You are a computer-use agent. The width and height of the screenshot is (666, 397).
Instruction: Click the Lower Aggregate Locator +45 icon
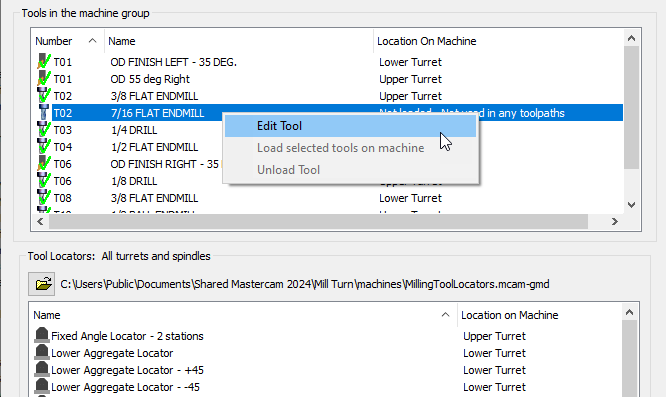point(42,369)
